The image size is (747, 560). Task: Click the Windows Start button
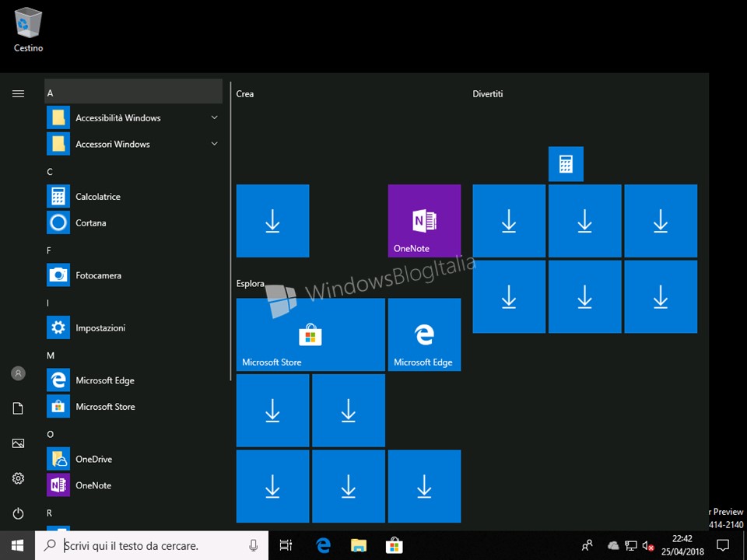coord(17,545)
